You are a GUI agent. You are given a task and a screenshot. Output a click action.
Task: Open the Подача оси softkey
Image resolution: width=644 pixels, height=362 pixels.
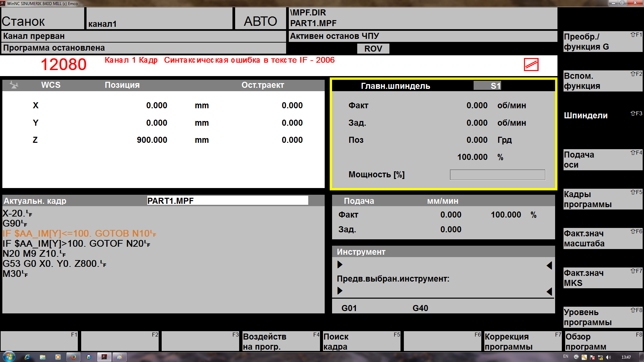click(x=603, y=160)
